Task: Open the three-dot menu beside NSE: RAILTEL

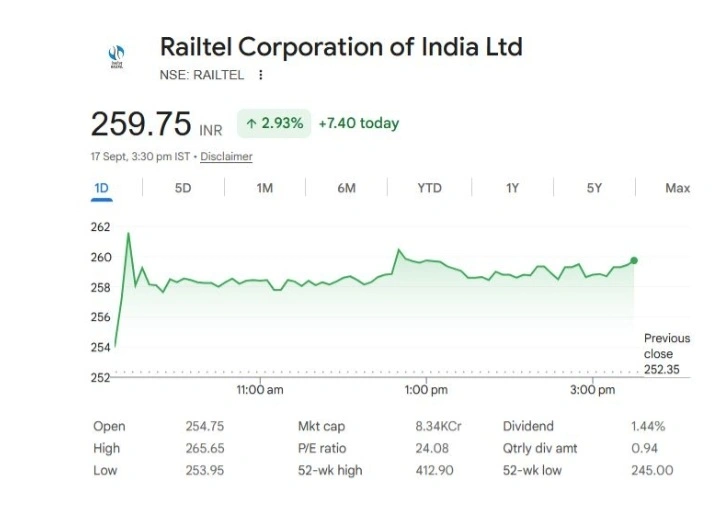Action: 260,75
